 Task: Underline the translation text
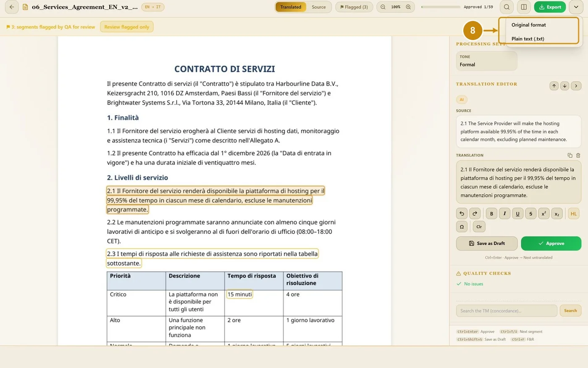click(x=517, y=214)
